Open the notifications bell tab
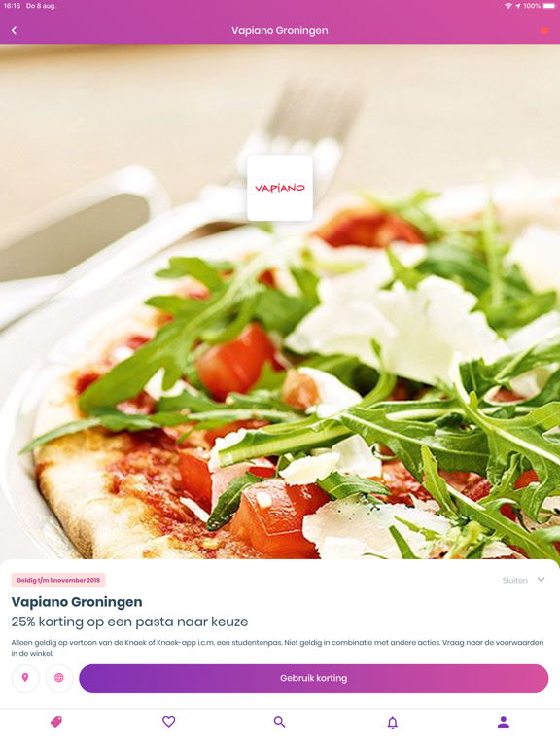 (x=392, y=723)
